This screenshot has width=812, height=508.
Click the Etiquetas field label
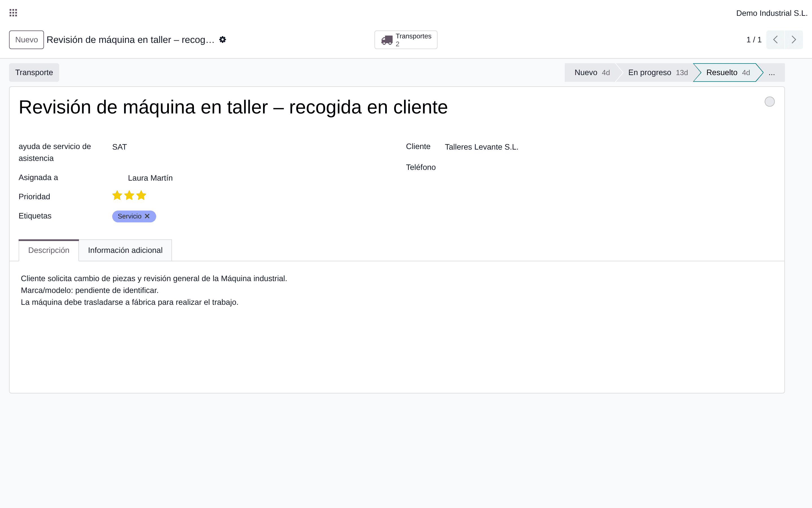(35, 216)
